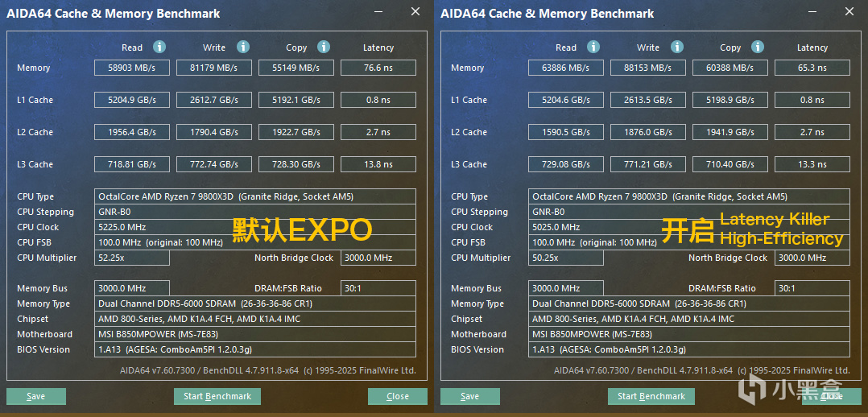
Task: Select Memory Copy 60388 MB/s in right window
Action: [x=730, y=68]
